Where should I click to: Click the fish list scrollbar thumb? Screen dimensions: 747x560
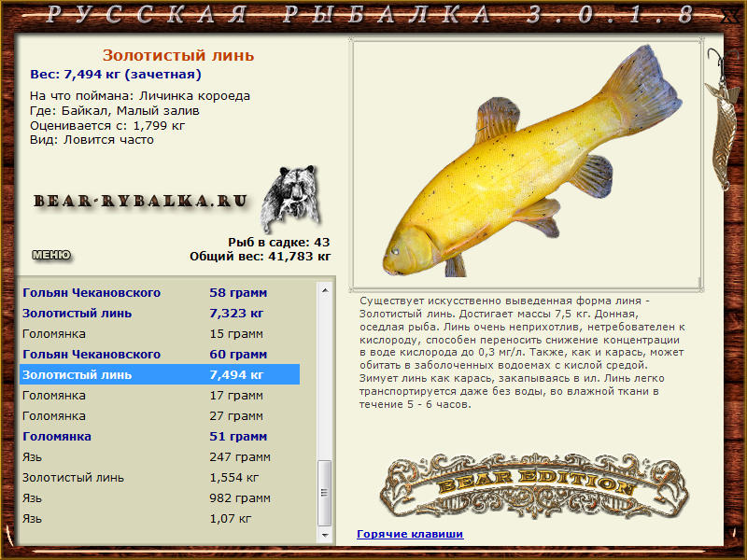tap(325, 493)
